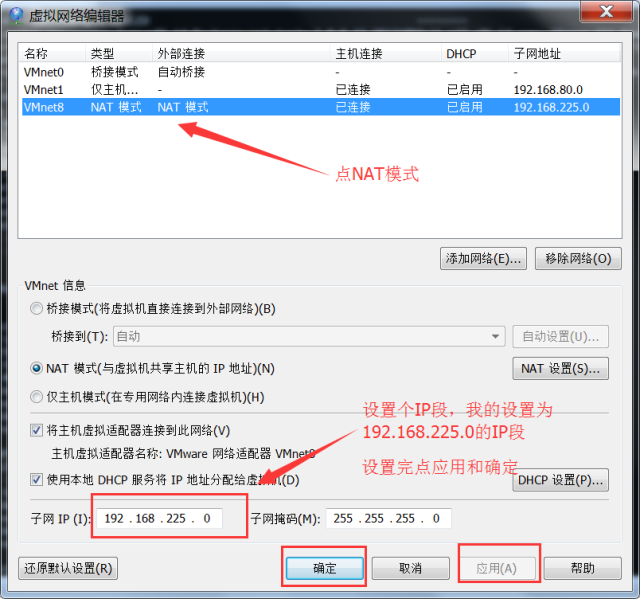Click the 取消 button
Viewport: 640px width, 599px height.
411,568
